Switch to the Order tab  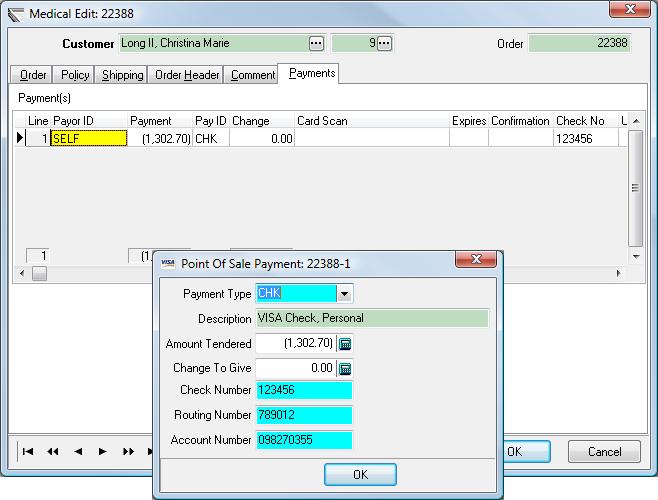(31, 75)
